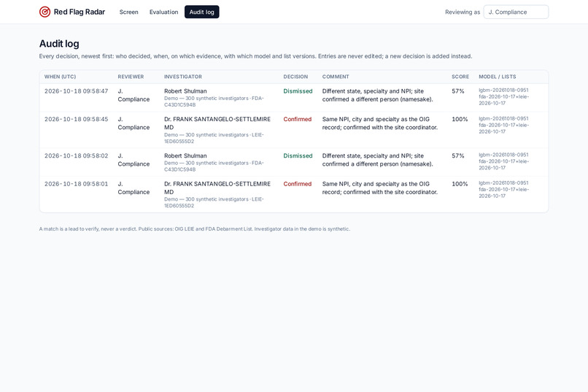Screen dimensions: 588x392
Task: Click the 100% score in 09:58:45 row
Action: tap(460, 119)
